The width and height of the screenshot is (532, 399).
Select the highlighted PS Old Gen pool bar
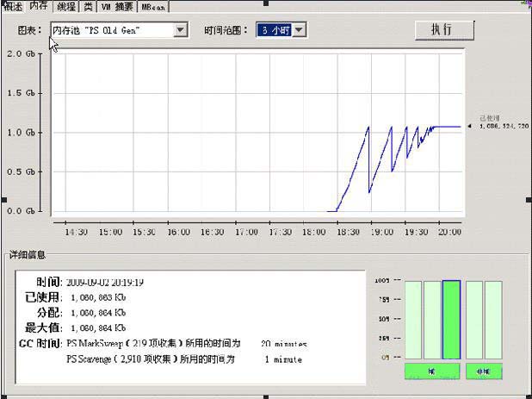(x=452, y=320)
